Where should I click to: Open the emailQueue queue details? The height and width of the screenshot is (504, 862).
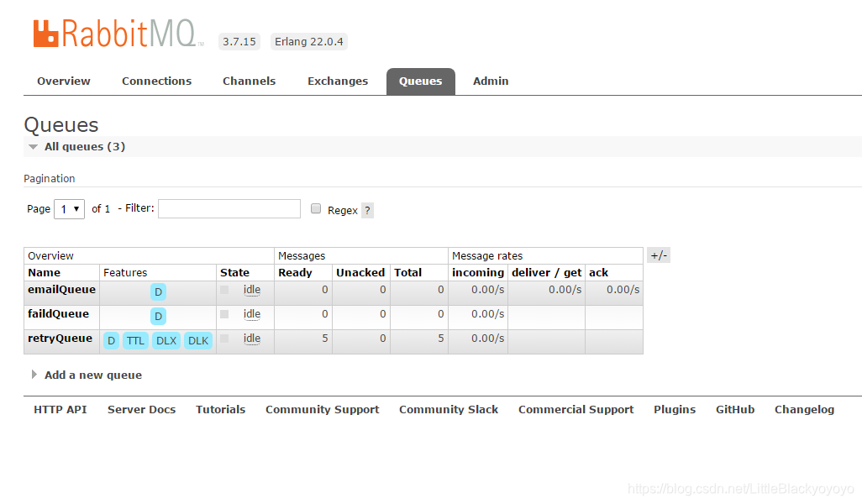(61, 290)
